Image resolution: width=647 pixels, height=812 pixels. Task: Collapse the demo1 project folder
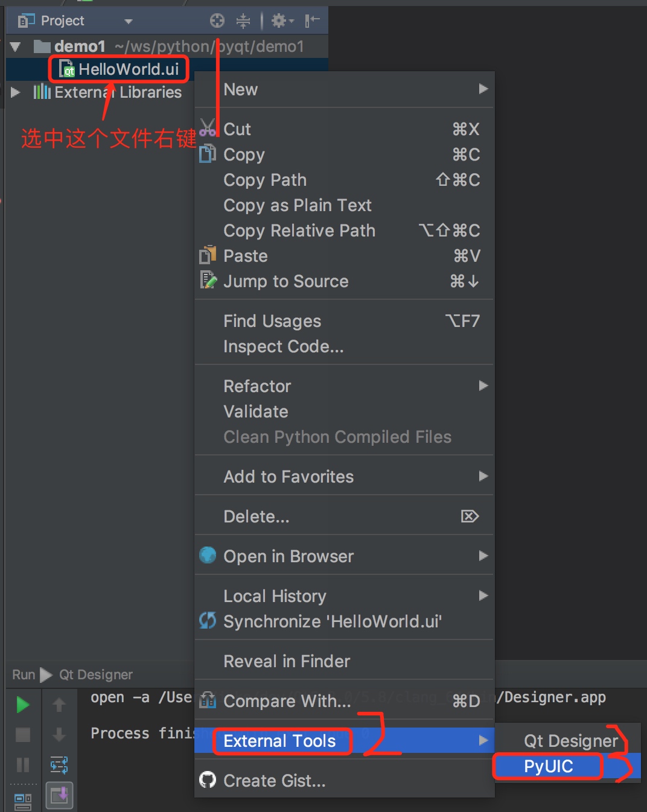(x=16, y=46)
